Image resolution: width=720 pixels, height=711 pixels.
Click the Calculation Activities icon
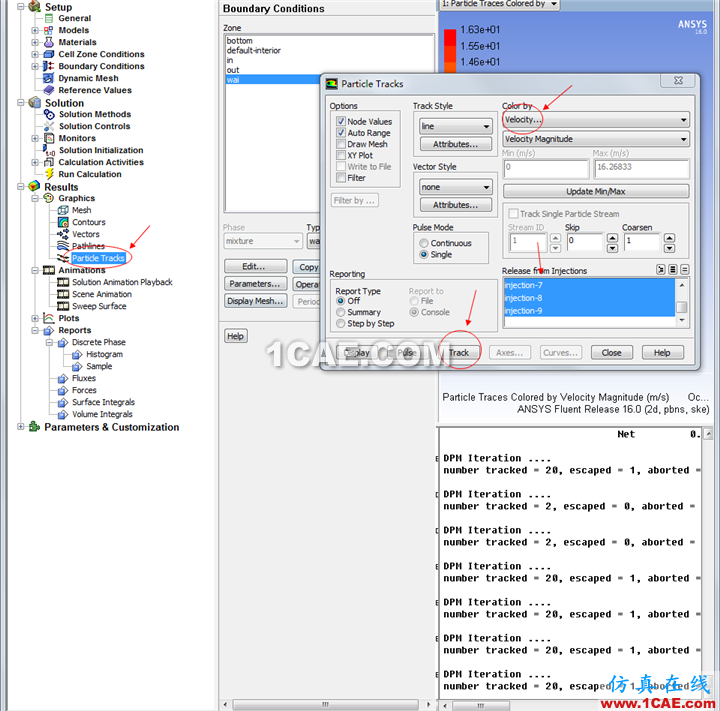pyautogui.click(x=49, y=162)
